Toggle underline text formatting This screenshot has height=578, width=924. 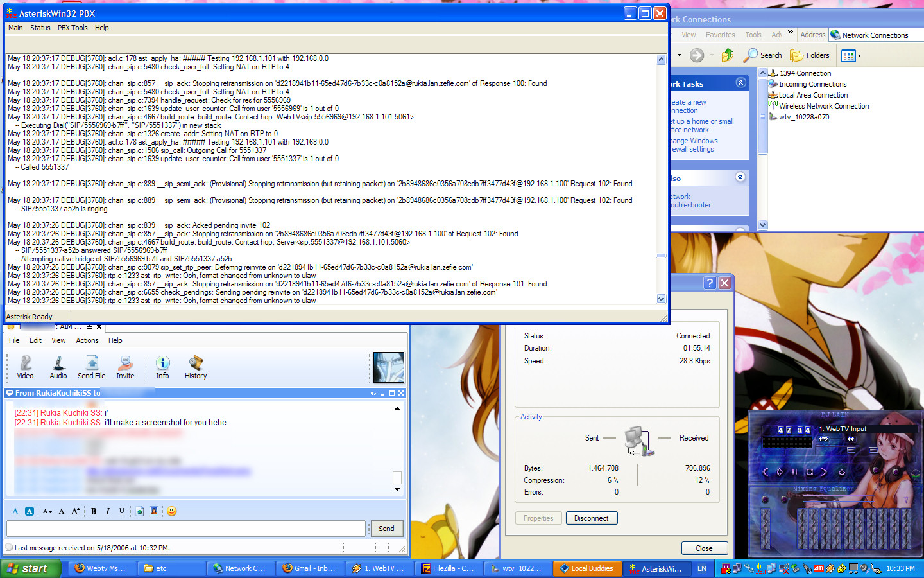[122, 511]
